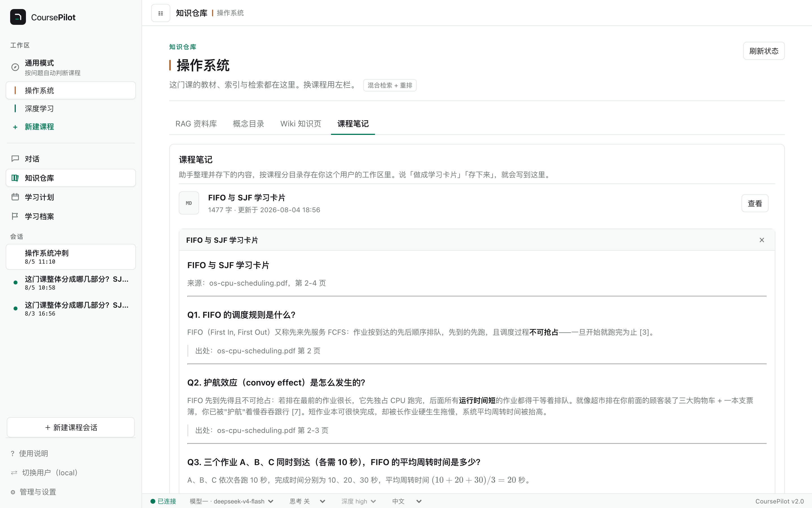The height and width of the screenshot is (508, 812).
Task: Select the 课程笔记 tab
Action: pyautogui.click(x=353, y=124)
